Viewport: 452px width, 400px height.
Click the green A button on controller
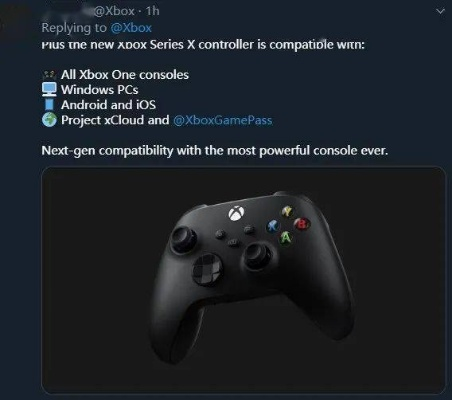[286, 238]
